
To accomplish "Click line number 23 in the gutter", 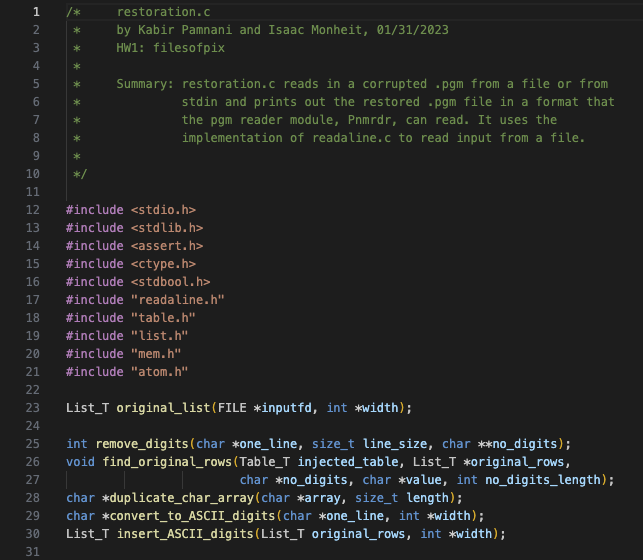I will (x=33, y=407).
